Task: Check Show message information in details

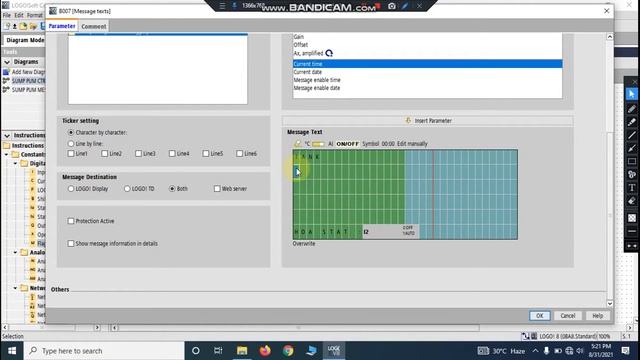Action: [71, 243]
